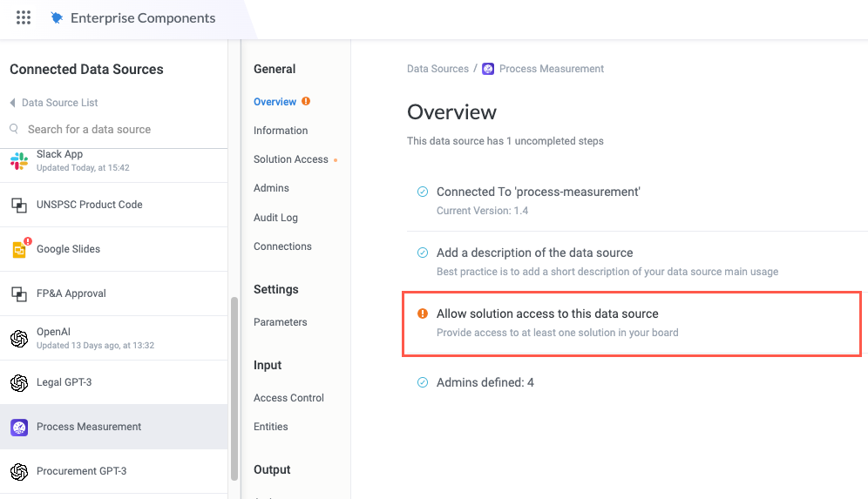This screenshot has height=499, width=868.
Task: Open the Admins section
Action: tap(271, 188)
